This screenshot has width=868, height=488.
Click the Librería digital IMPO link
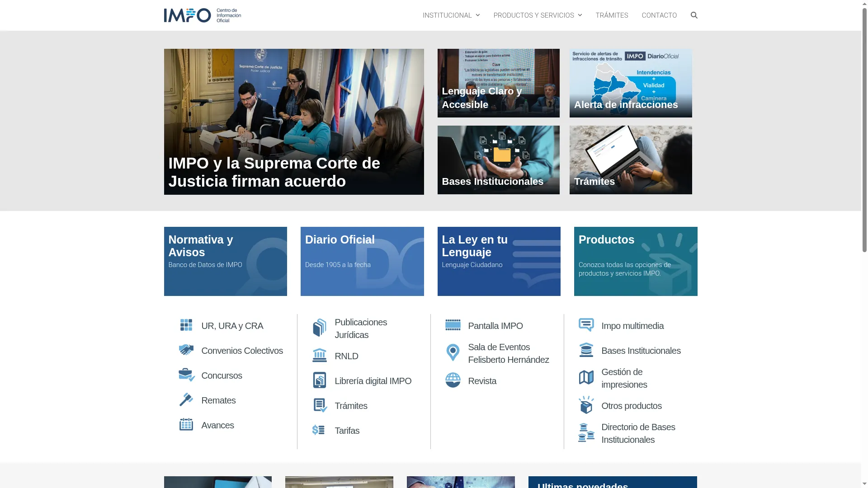click(x=373, y=381)
